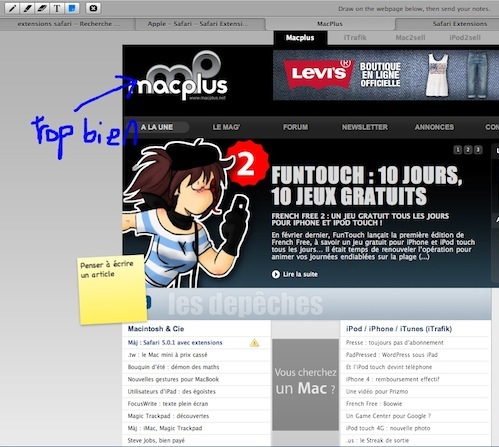Viewport: 499px width, 447px height.
Task: Open the Mac2sell site tab
Action: click(x=410, y=38)
